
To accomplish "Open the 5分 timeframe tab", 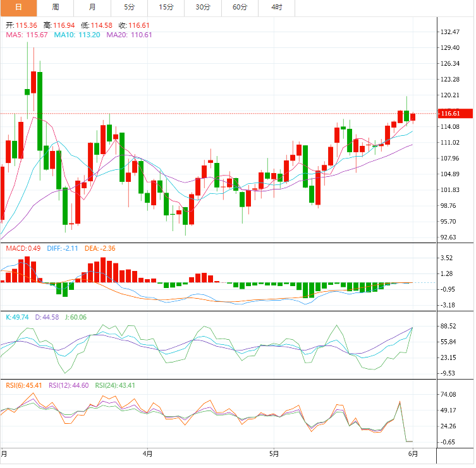I will pos(130,8).
